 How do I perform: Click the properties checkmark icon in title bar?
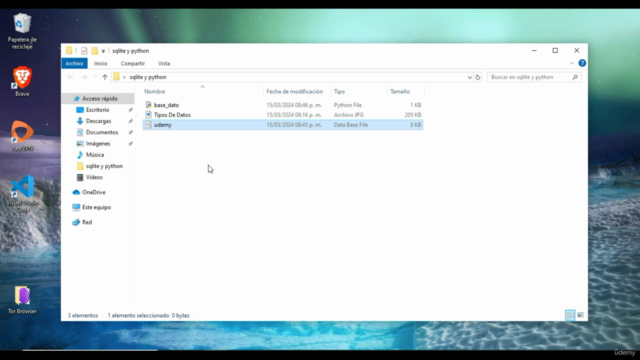tap(84, 51)
